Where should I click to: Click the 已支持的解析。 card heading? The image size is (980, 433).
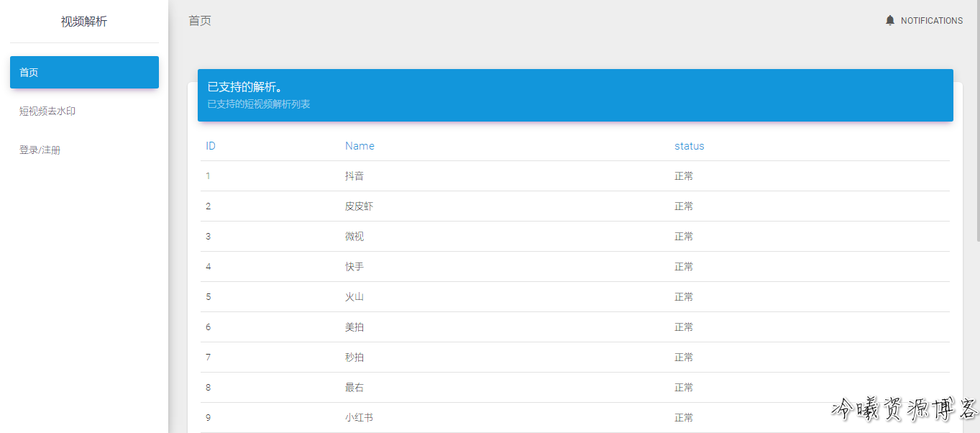(244, 87)
